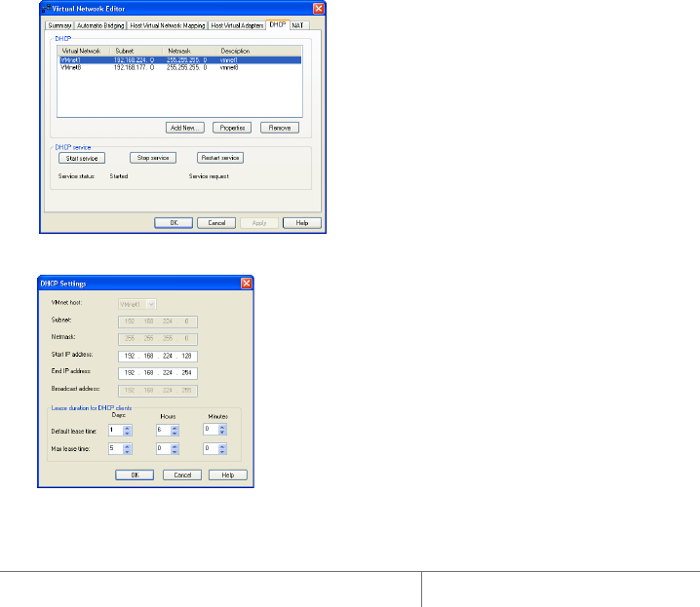Click the Default lease time Days field

point(116,430)
